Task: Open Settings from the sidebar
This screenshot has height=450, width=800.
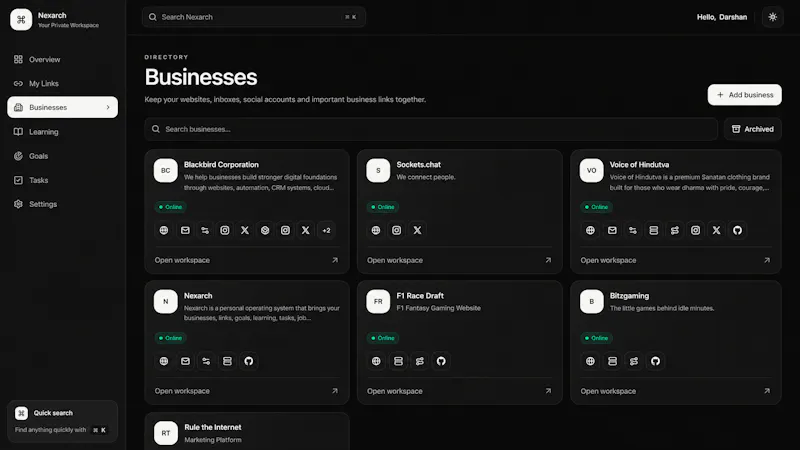Action: [62, 204]
